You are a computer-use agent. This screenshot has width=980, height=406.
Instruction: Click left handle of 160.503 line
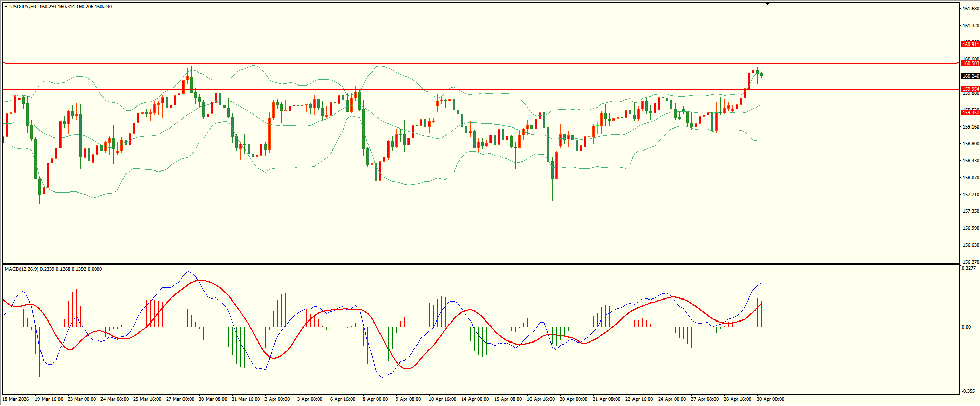tap(4, 64)
